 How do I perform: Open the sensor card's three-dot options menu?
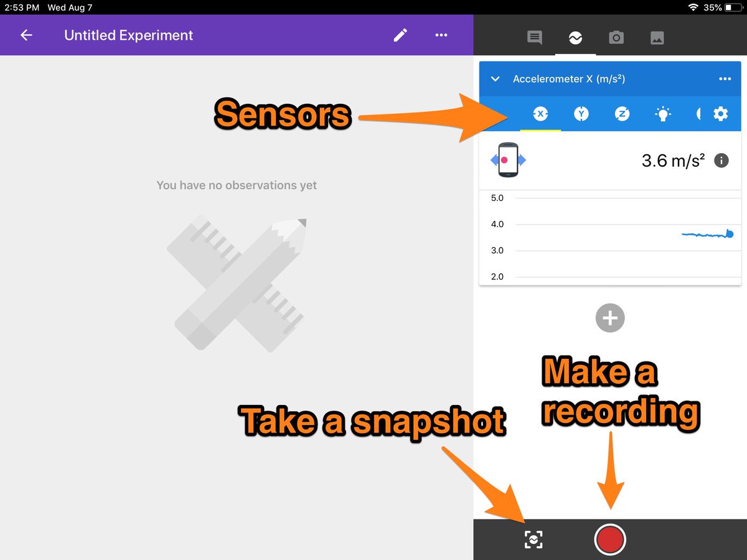tap(725, 79)
